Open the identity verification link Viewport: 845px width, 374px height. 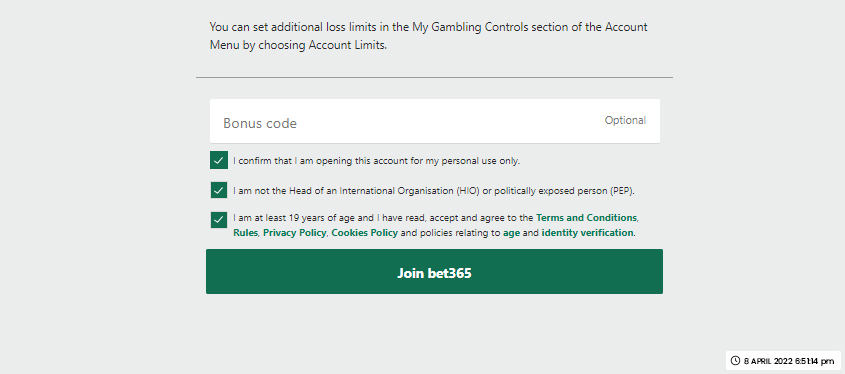[x=587, y=233]
